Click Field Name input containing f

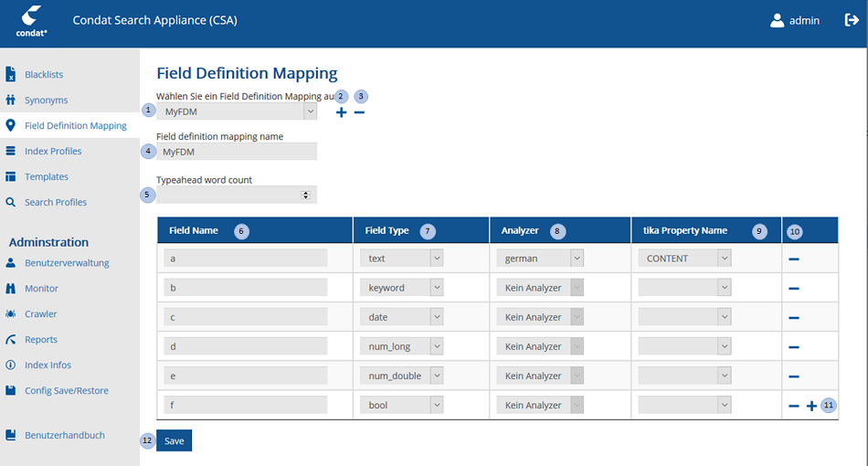[x=245, y=405]
